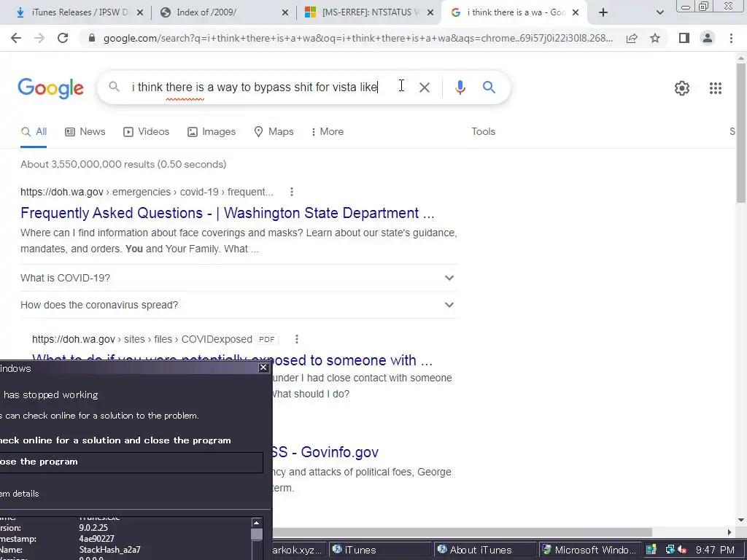Screen dimensions: 747x560
Task: Close the MS-ERREF NTSTATUS tab
Action: click(x=430, y=13)
